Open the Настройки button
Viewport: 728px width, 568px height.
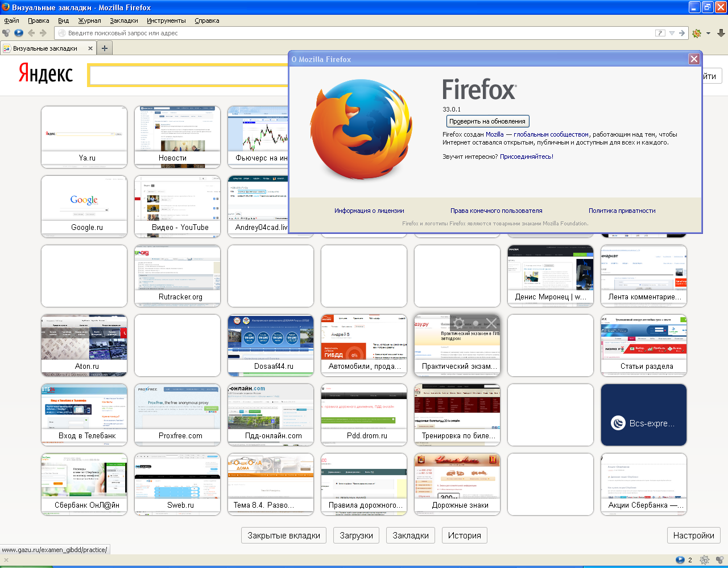click(694, 536)
